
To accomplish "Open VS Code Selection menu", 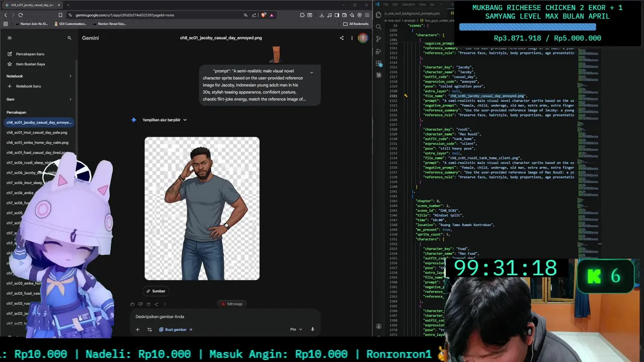I will click(408, 5).
